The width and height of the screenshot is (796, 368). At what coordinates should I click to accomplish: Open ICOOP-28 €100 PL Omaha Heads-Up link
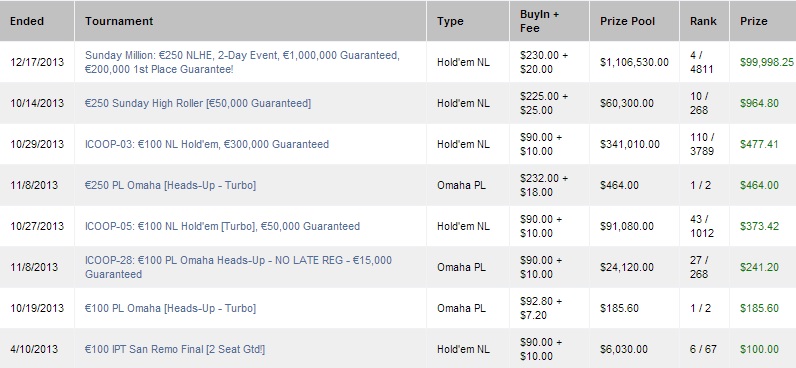[x=238, y=267]
